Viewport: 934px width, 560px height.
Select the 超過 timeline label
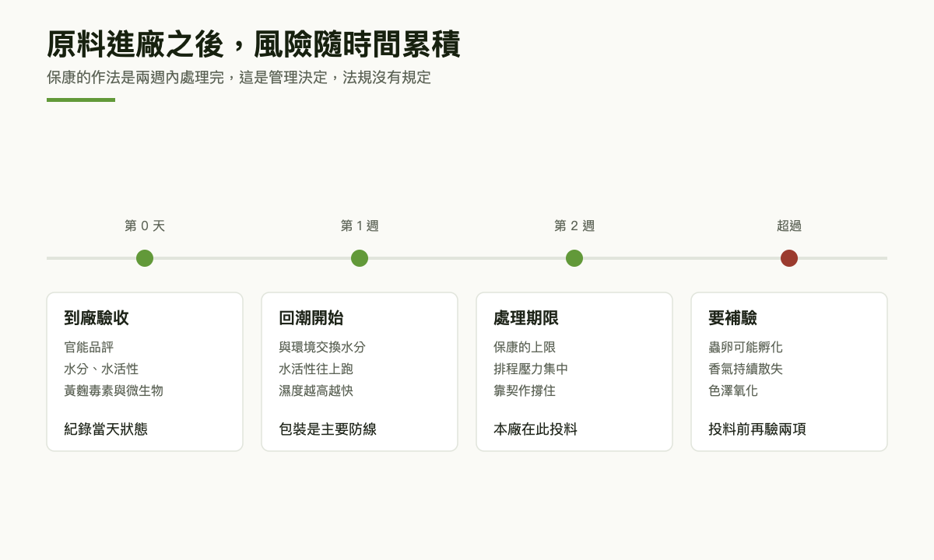pyautogui.click(x=789, y=226)
